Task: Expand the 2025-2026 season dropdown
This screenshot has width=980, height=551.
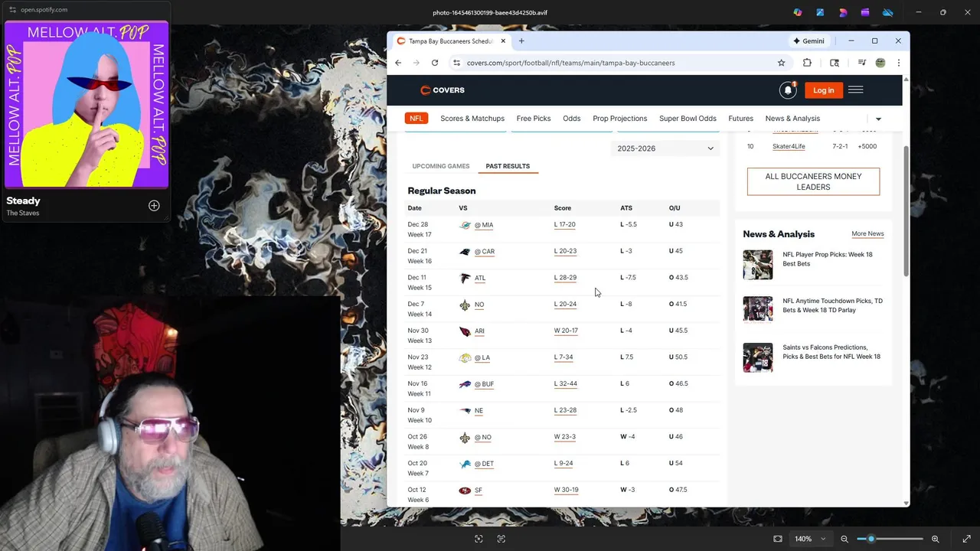Action: (665, 148)
